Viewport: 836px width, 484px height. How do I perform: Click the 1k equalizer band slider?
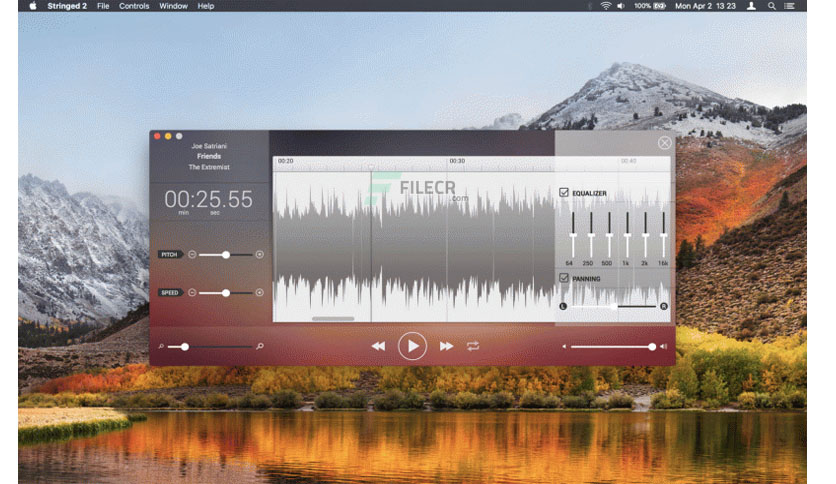tap(628, 235)
